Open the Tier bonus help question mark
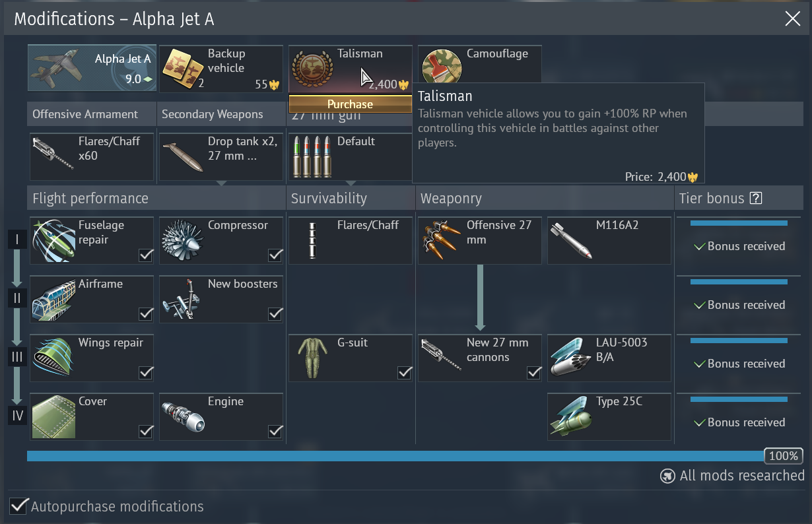This screenshot has width=812, height=524. 756,198
